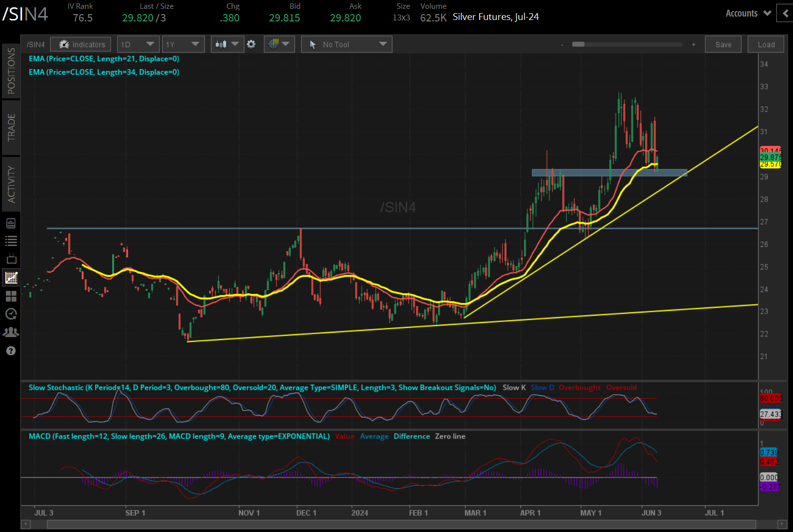Screen dimensions: 793x532
Task: Click the Indicators button
Action: [81, 44]
